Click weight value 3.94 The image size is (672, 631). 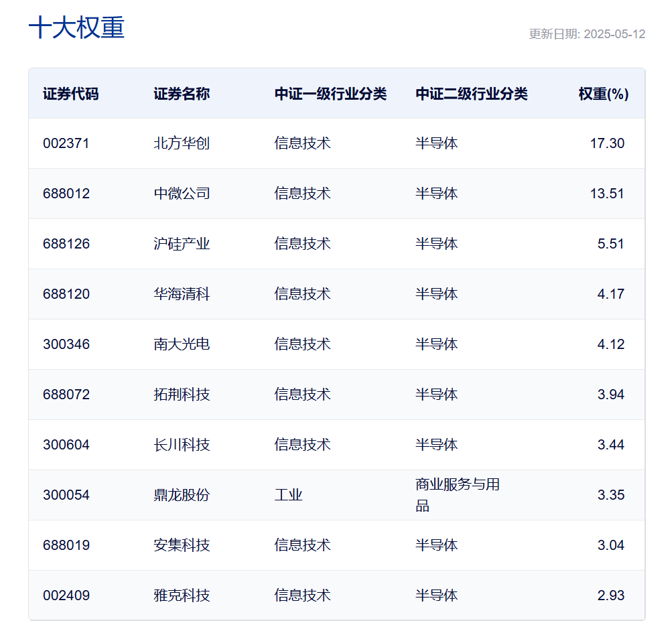click(x=611, y=394)
